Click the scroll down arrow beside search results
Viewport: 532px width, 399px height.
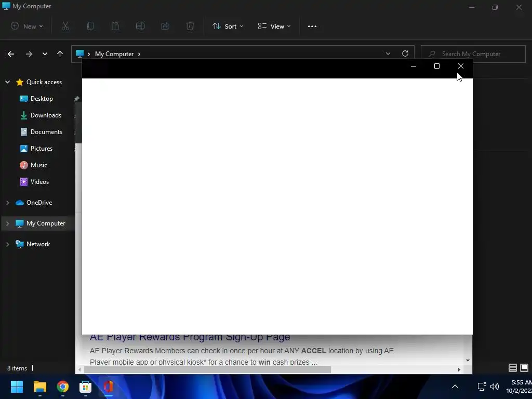click(x=468, y=361)
